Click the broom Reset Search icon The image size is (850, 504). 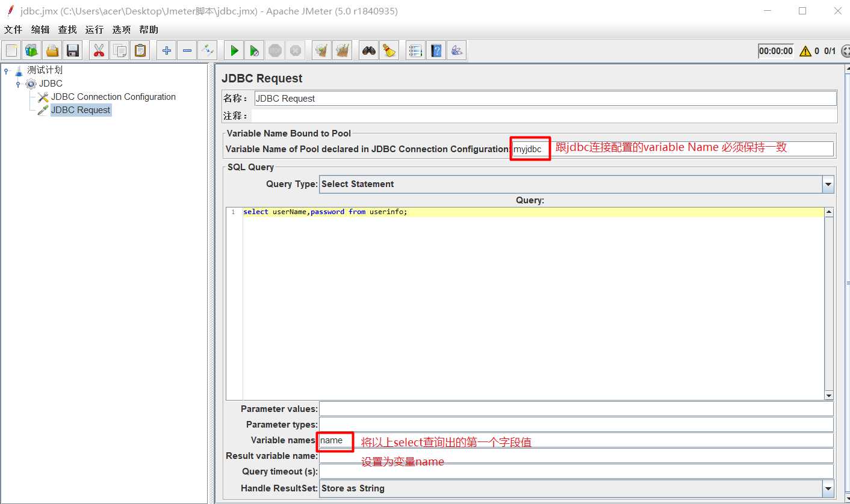point(389,51)
